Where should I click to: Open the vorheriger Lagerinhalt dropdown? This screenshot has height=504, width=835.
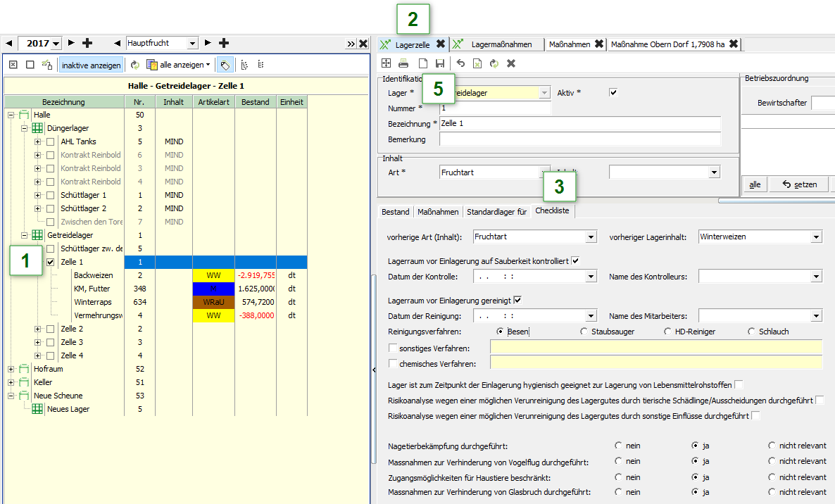[815, 237]
